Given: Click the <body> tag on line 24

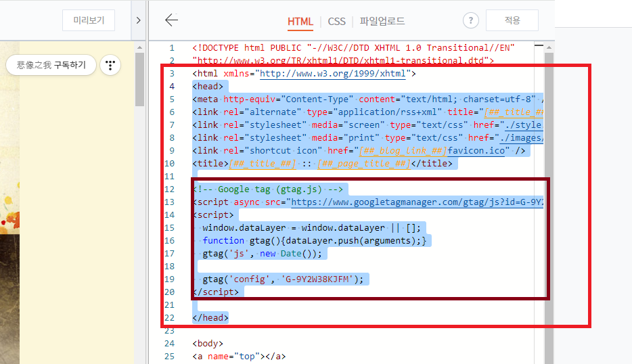Looking at the screenshot, I should pos(208,344).
